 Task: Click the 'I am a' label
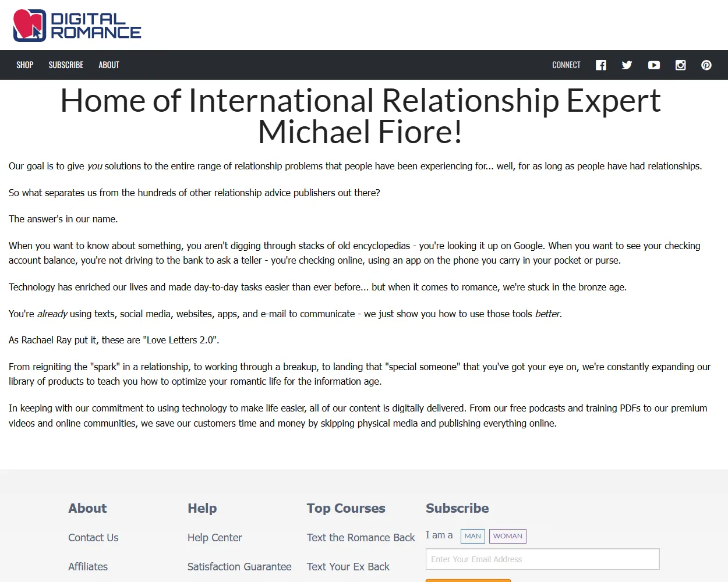point(439,535)
